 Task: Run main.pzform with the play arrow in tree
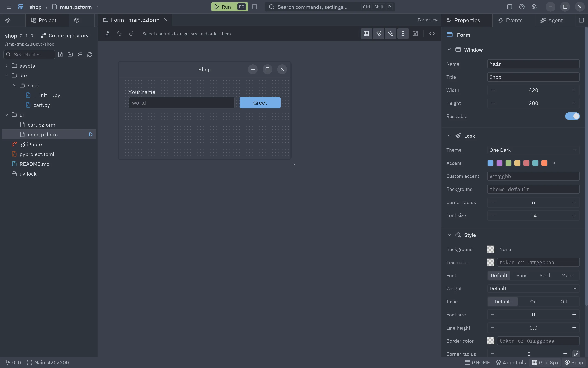click(91, 134)
